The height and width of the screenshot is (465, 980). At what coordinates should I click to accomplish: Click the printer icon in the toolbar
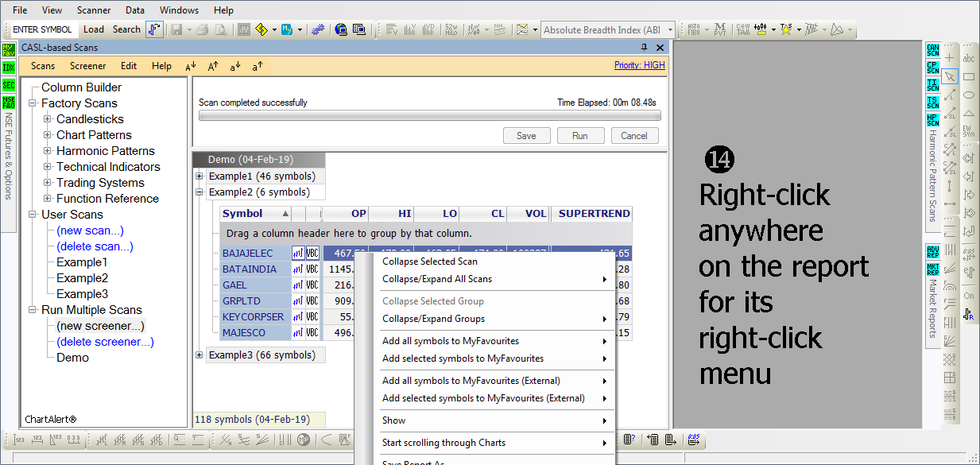tap(203, 29)
